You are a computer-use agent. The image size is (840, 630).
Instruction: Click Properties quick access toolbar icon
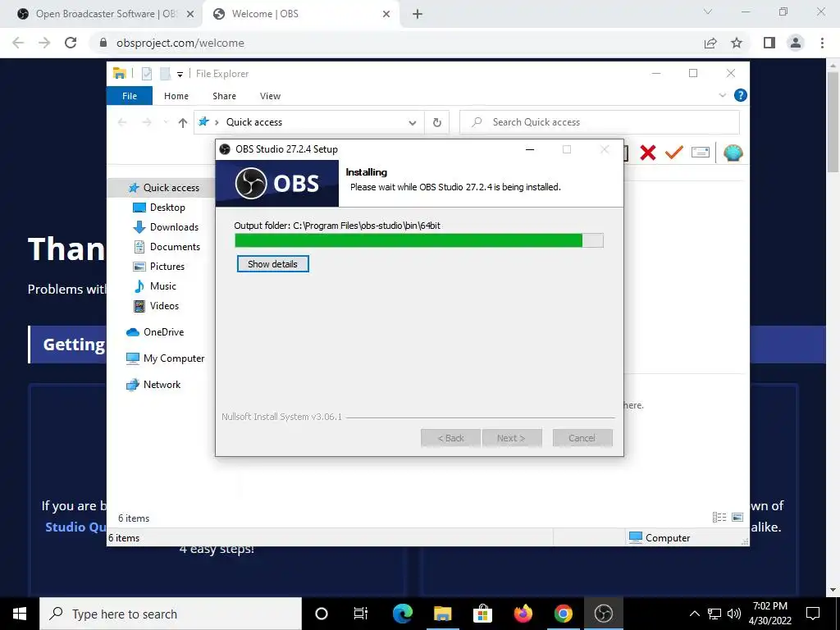(x=147, y=73)
